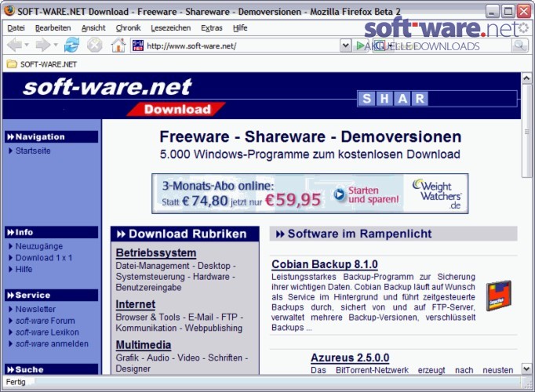Open the Forward button history dropdown

coord(55,45)
